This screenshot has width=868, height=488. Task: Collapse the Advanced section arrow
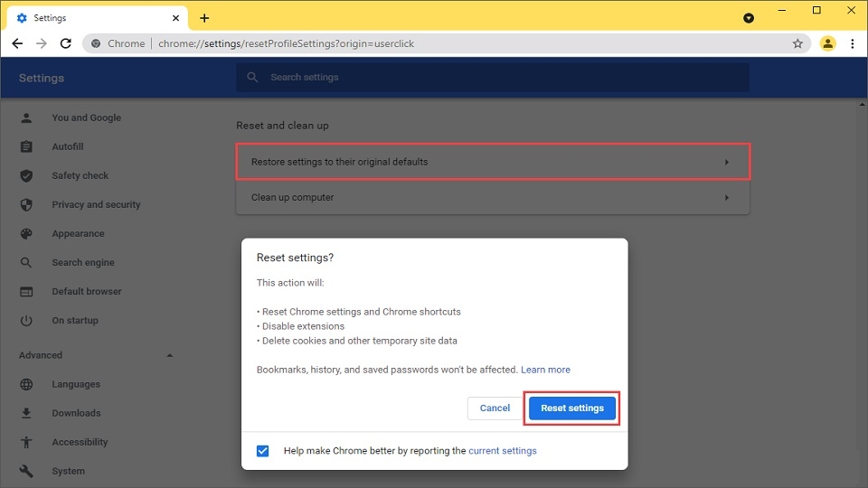(x=170, y=355)
